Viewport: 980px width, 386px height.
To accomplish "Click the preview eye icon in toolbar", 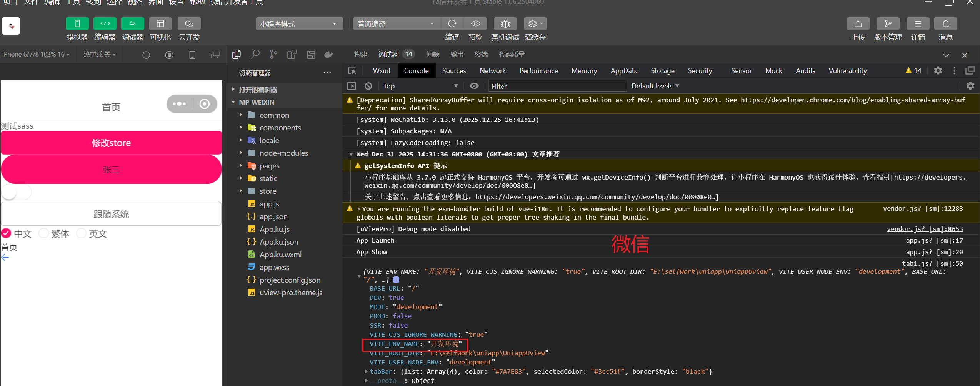I will [x=475, y=24].
